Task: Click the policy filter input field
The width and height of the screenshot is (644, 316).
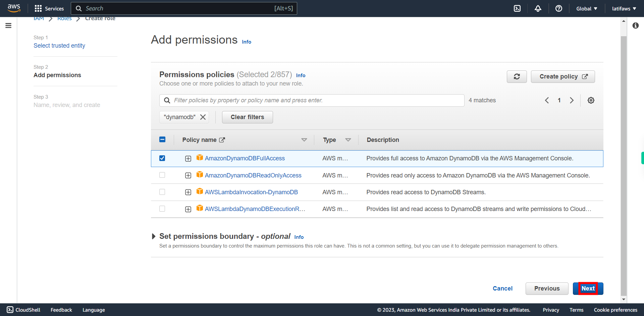Action: [x=312, y=100]
